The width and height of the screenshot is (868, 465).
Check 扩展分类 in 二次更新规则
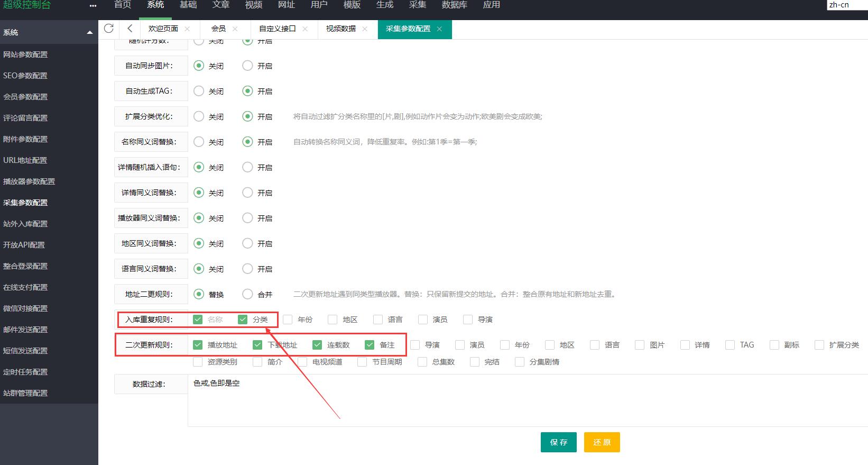(x=819, y=345)
